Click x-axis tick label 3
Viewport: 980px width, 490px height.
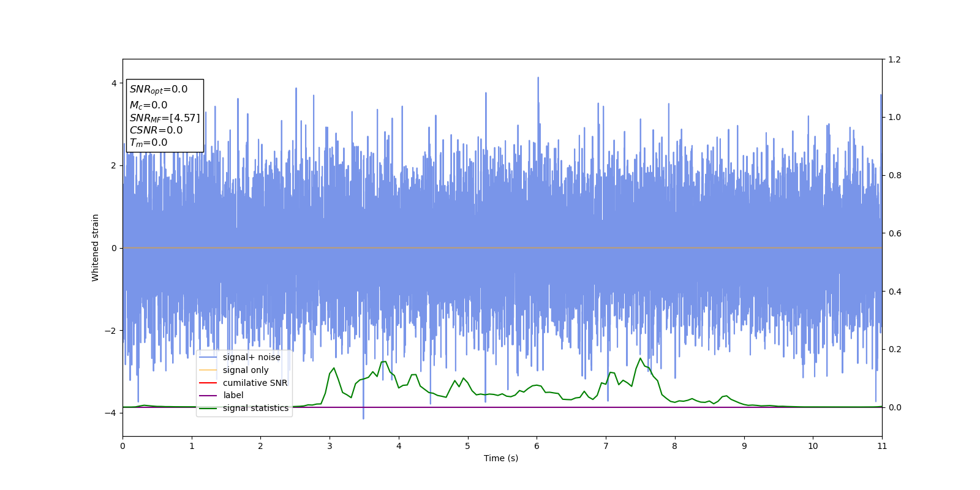[330, 446]
